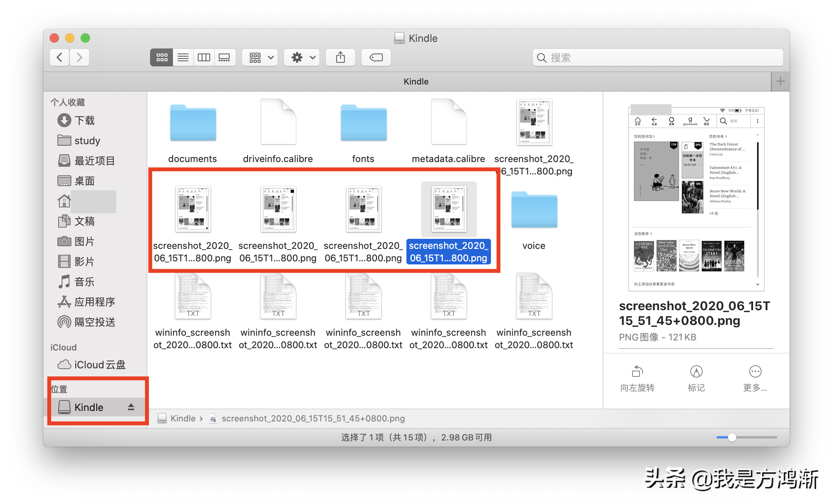Open the action gear menu

click(x=301, y=57)
